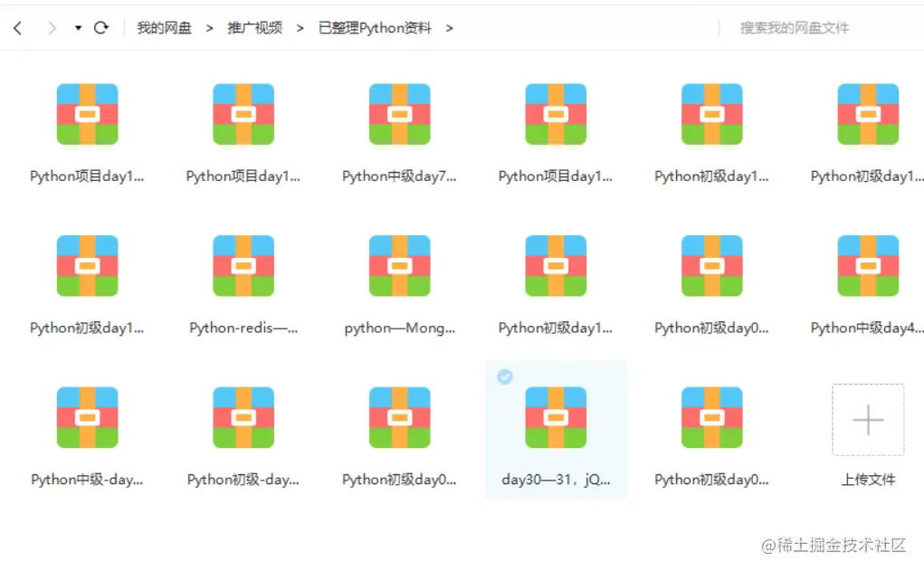Click the chevron after 已整理Python资料
The height and width of the screenshot is (572, 924).
[x=450, y=28]
